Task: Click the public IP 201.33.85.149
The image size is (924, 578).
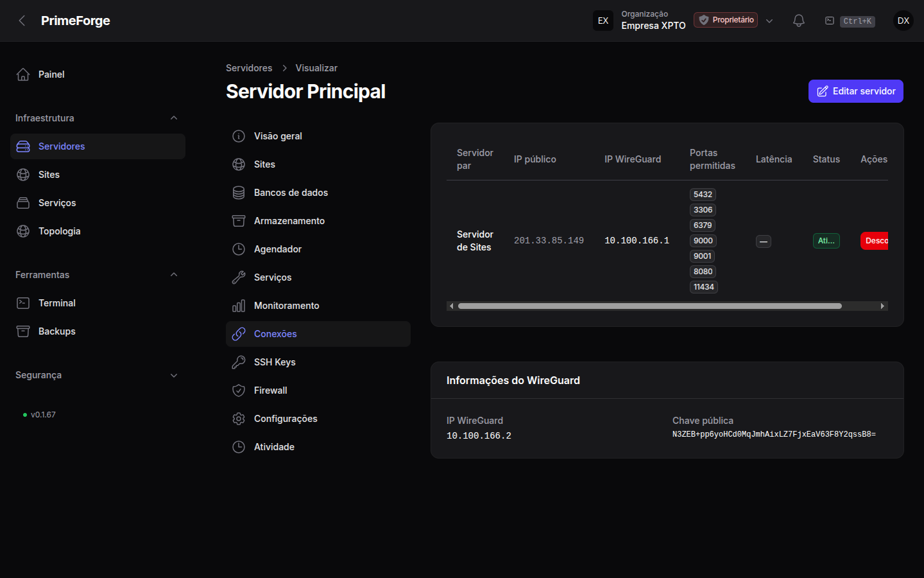Action: 549,241
